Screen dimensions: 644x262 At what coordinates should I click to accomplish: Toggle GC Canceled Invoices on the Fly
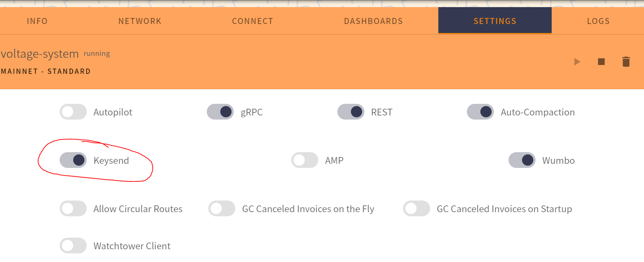(222, 208)
